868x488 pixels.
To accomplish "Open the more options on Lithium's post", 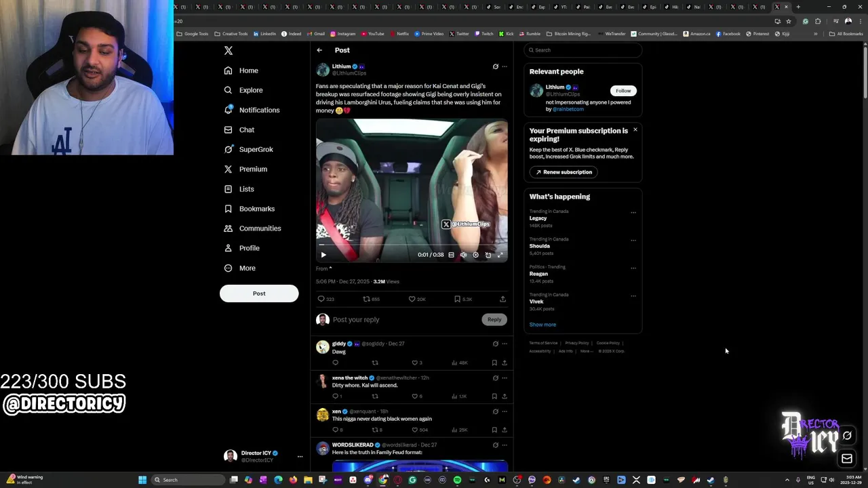I will coord(504,66).
